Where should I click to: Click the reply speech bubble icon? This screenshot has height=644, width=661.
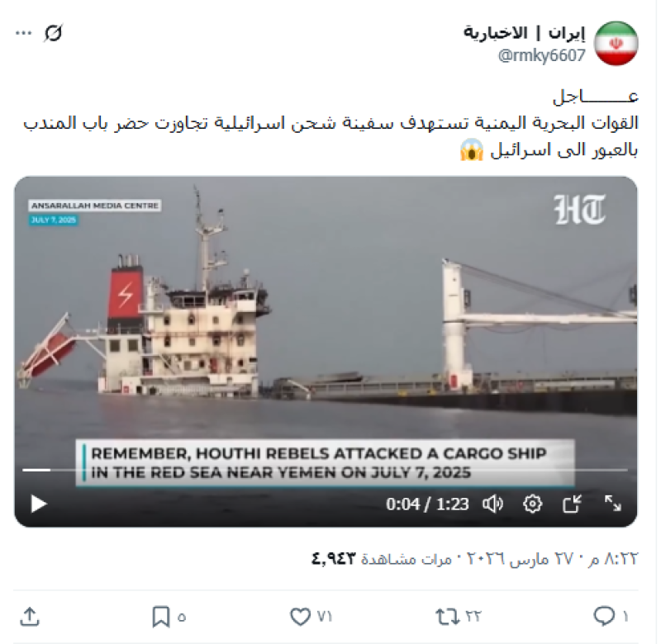click(x=604, y=616)
